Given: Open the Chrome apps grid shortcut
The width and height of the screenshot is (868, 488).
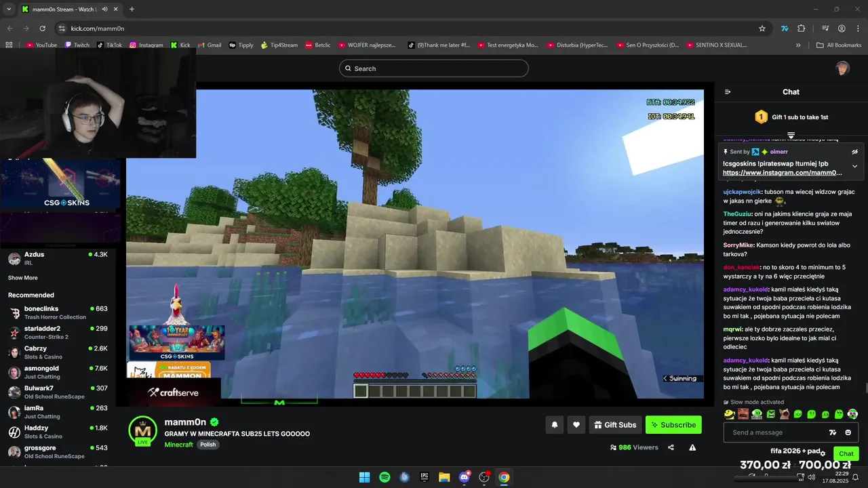Looking at the screenshot, I should click(9, 45).
